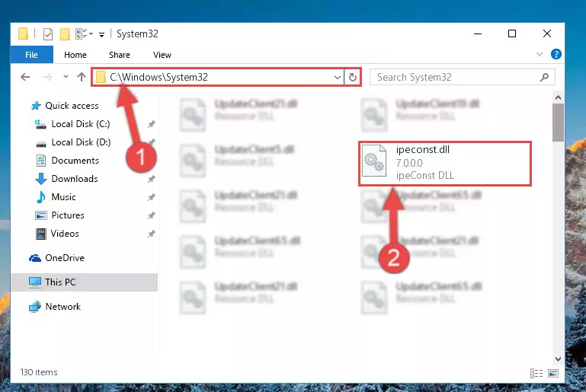Viewport: 586px width, 392px height.
Task: Click the pin icon next to Local Disk (C:)
Action: [151, 124]
